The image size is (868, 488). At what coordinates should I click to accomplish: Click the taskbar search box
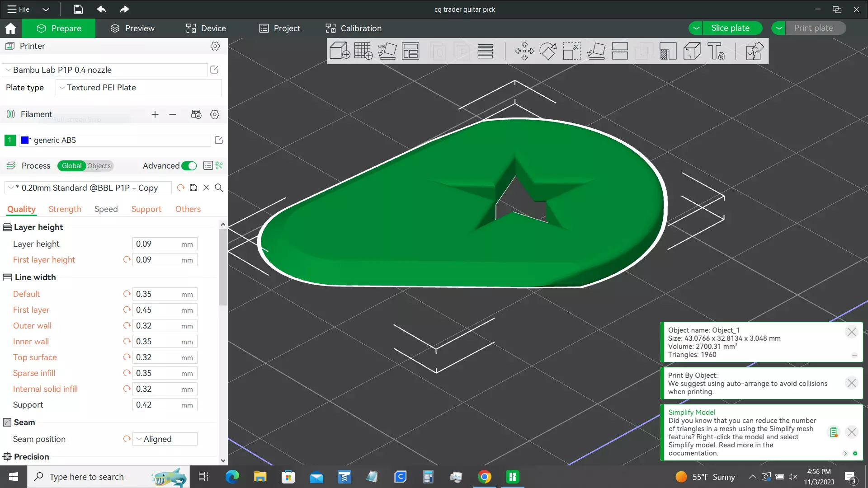coord(108,477)
